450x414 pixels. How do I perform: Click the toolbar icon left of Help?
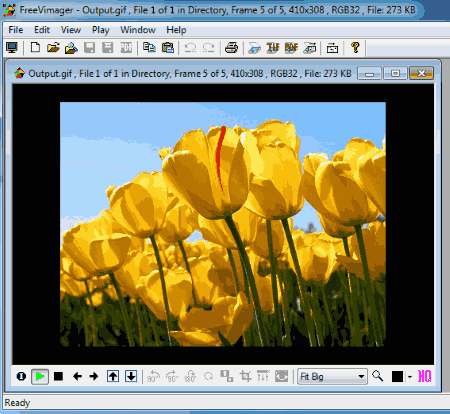pyautogui.click(x=332, y=48)
